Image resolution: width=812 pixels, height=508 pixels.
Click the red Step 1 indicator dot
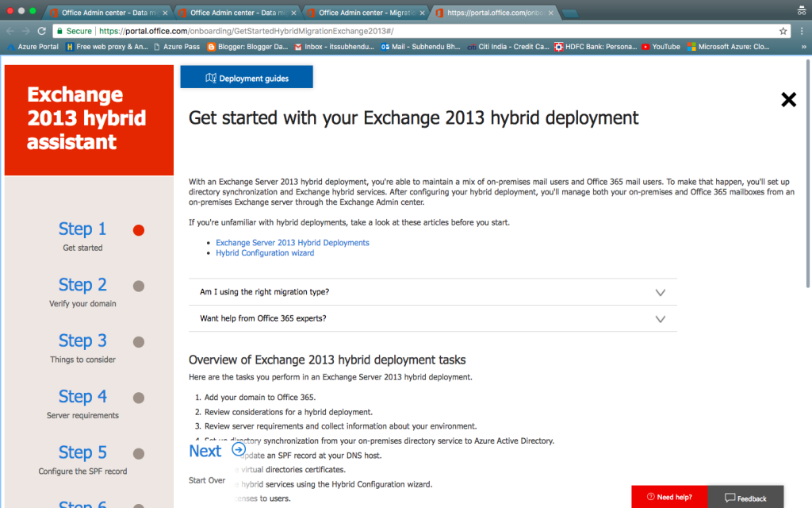coord(138,230)
